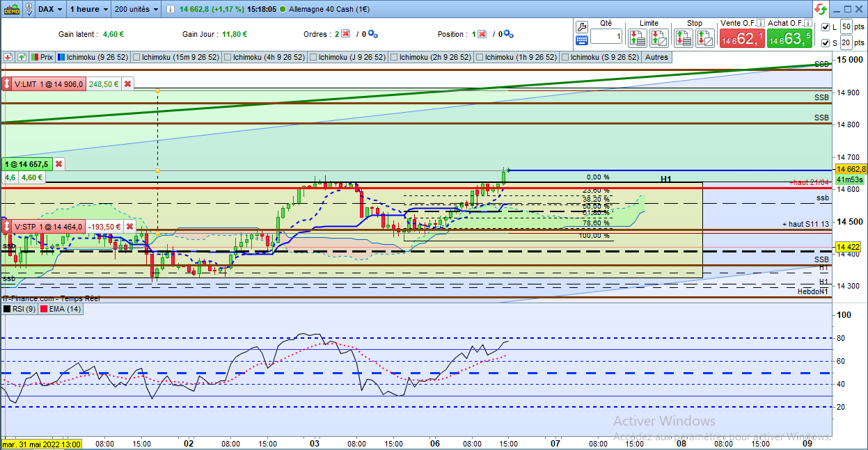This screenshot has width=868, height=450.
Task: Enable the Ichimoku (J 9 26 52) checkbox
Action: (x=314, y=57)
